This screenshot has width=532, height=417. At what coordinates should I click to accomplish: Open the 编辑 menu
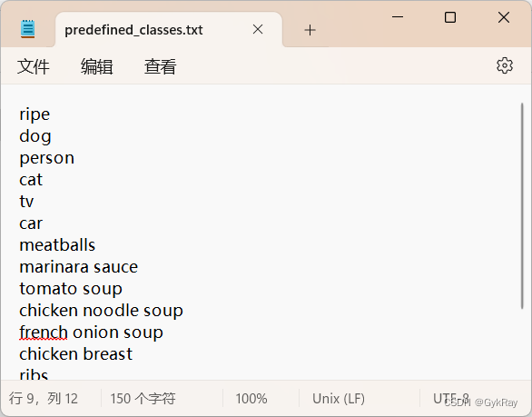pyautogui.click(x=97, y=66)
